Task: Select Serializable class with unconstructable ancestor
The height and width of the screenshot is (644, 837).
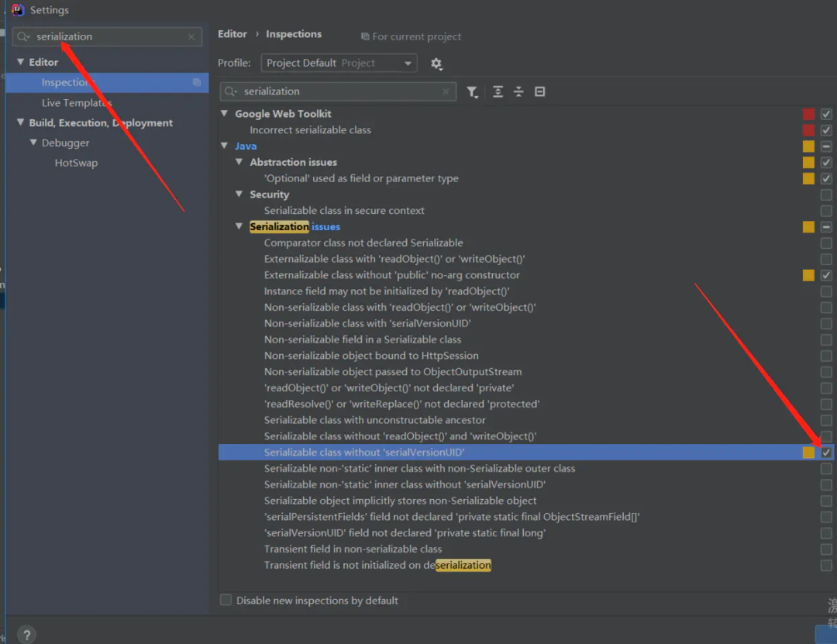Action: point(375,420)
